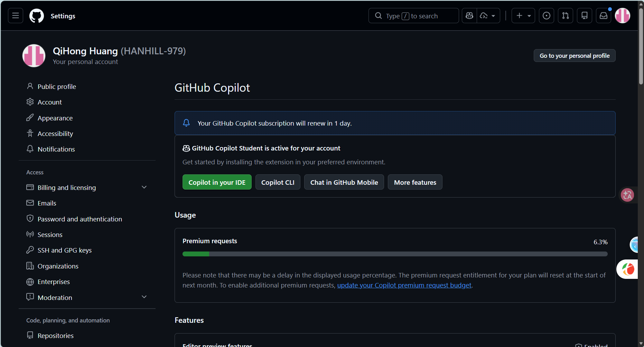Screen dimensions: 644x347
Task: Open Appearance settings
Action: (55, 118)
